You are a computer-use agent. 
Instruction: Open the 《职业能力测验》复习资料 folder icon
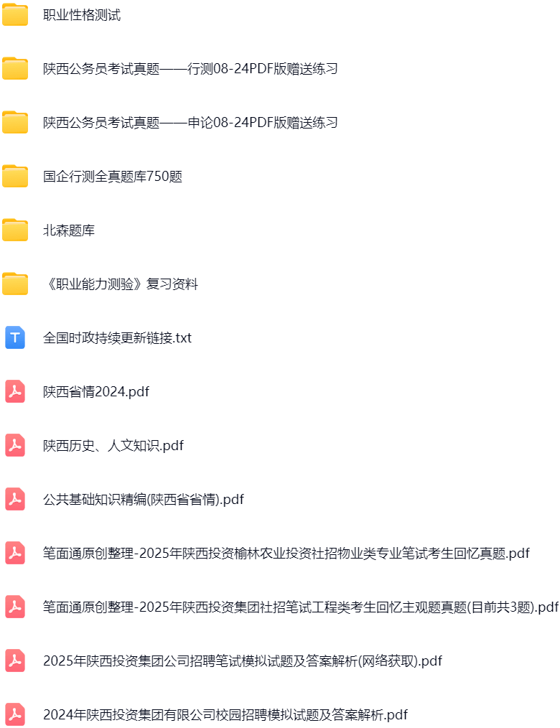pos(14,284)
